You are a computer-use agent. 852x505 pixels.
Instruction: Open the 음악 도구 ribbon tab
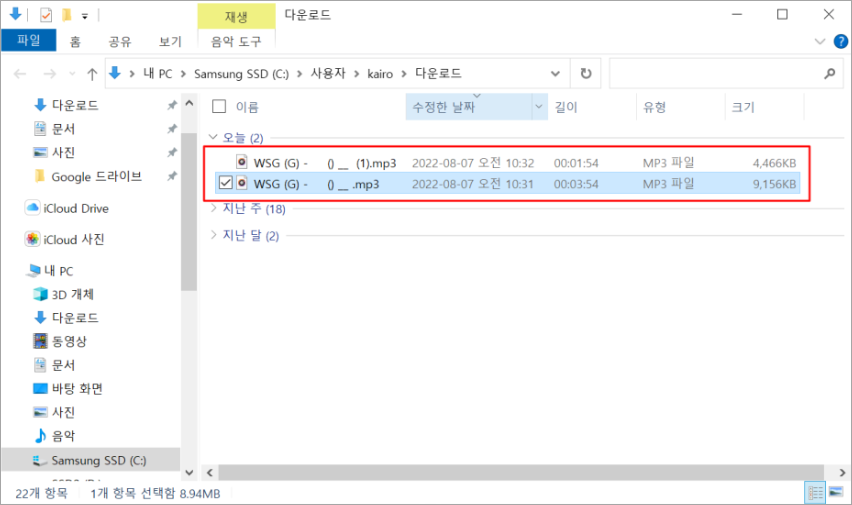click(x=236, y=41)
